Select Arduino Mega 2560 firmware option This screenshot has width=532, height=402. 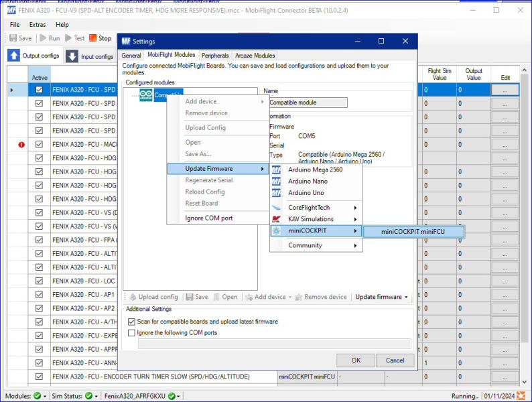point(316,170)
